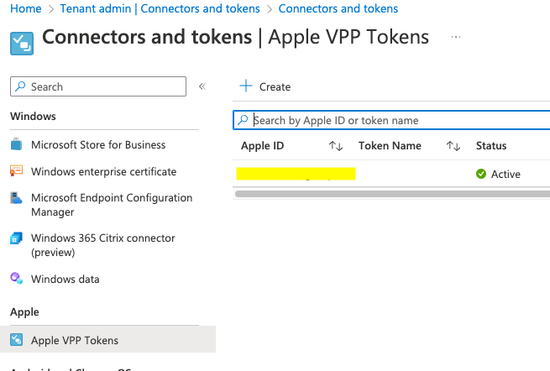Screen dimensions: 550x371
Task: Click the magnifier icon in token search
Action: [x=243, y=120]
